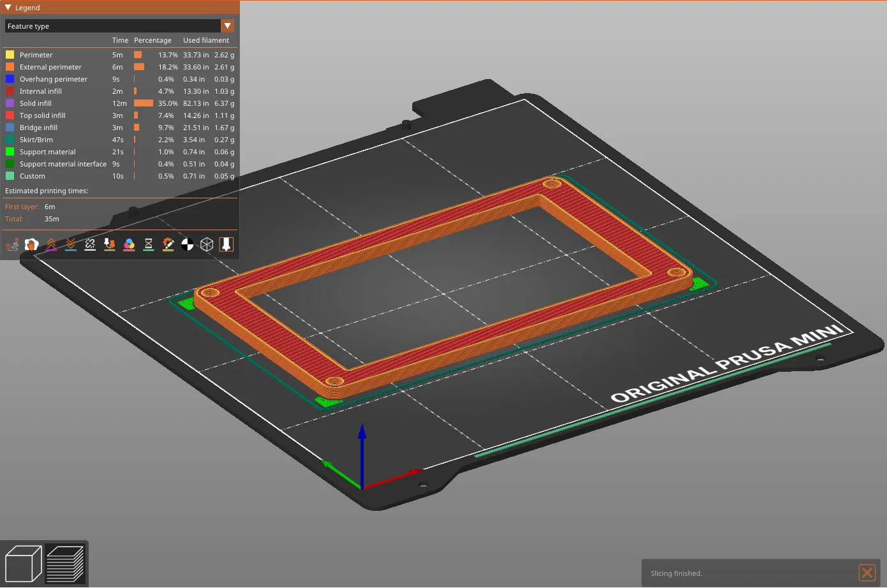The width and height of the screenshot is (887, 588).
Task: Click the blue Overhang perimeter swatch
Action: [10, 79]
